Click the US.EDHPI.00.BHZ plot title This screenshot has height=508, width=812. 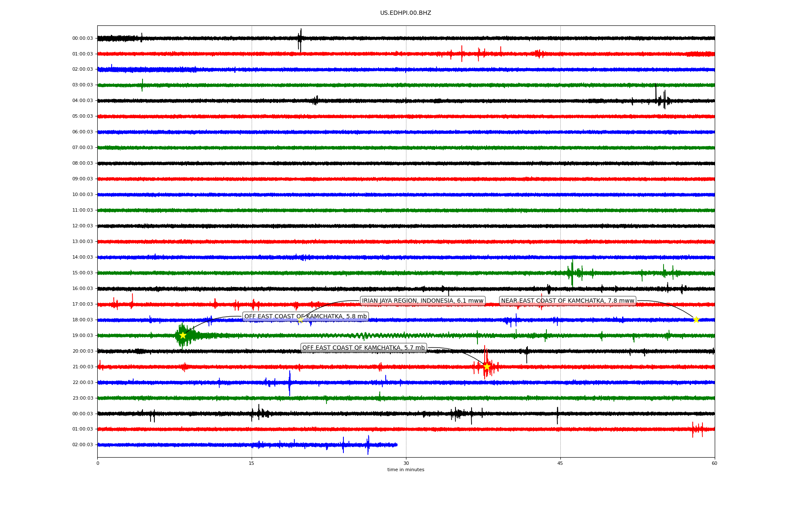[x=406, y=13]
